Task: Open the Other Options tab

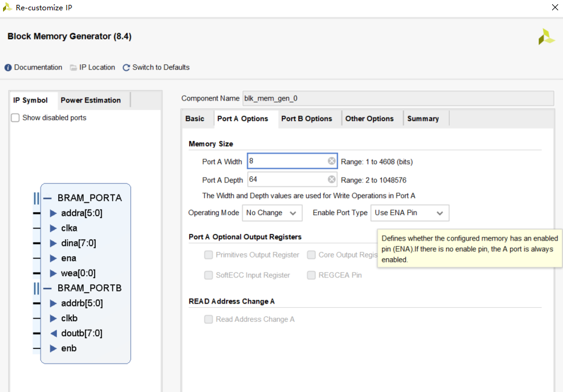Action: (370, 119)
